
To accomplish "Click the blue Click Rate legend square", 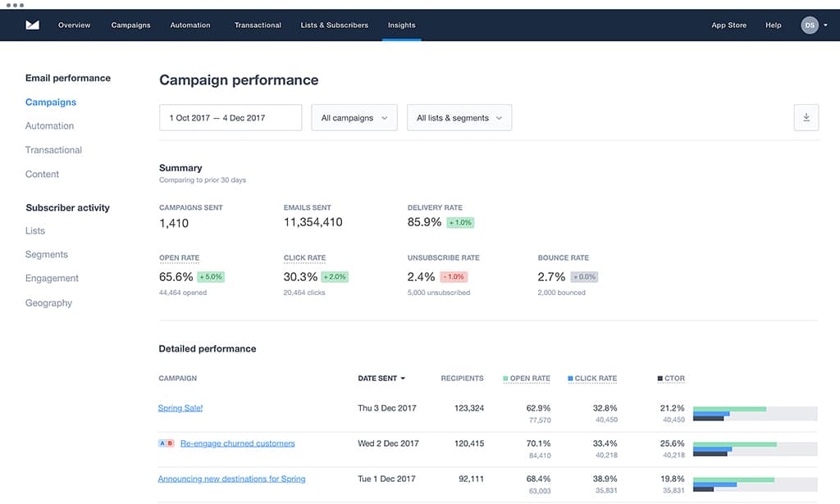I will [569, 378].
